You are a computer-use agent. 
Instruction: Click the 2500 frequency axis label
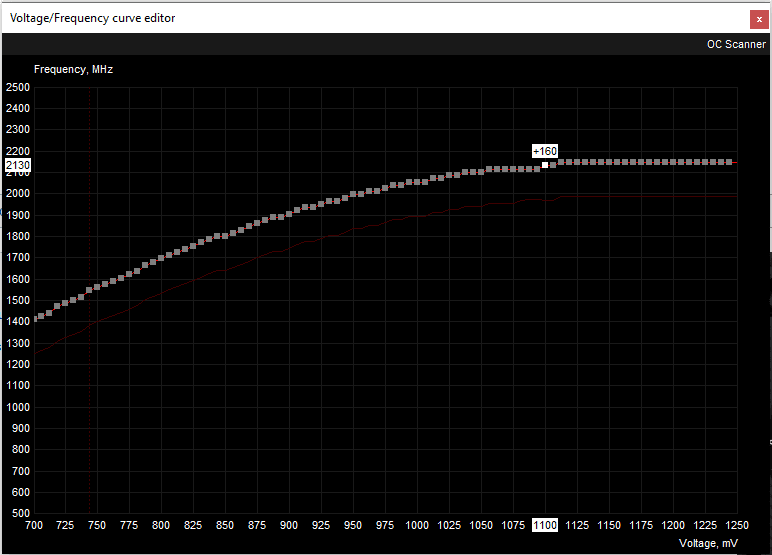click(18, 88)
